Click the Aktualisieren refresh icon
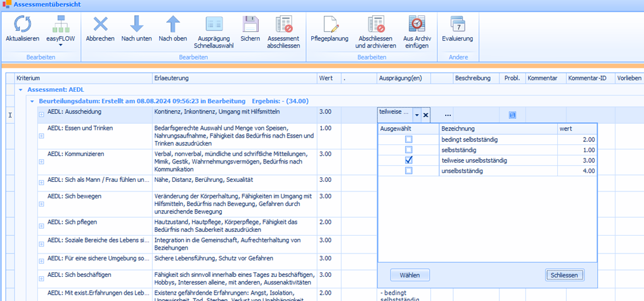The height and width of the screenshot is (301, 644). click(22, 25)
